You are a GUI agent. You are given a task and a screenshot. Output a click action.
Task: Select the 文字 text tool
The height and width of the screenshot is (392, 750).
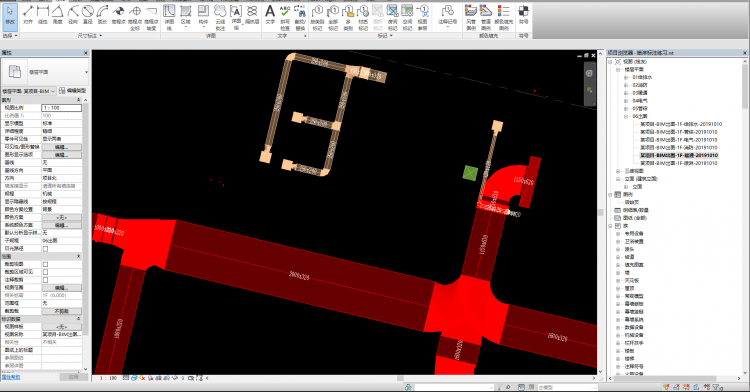tap(270, 15)
